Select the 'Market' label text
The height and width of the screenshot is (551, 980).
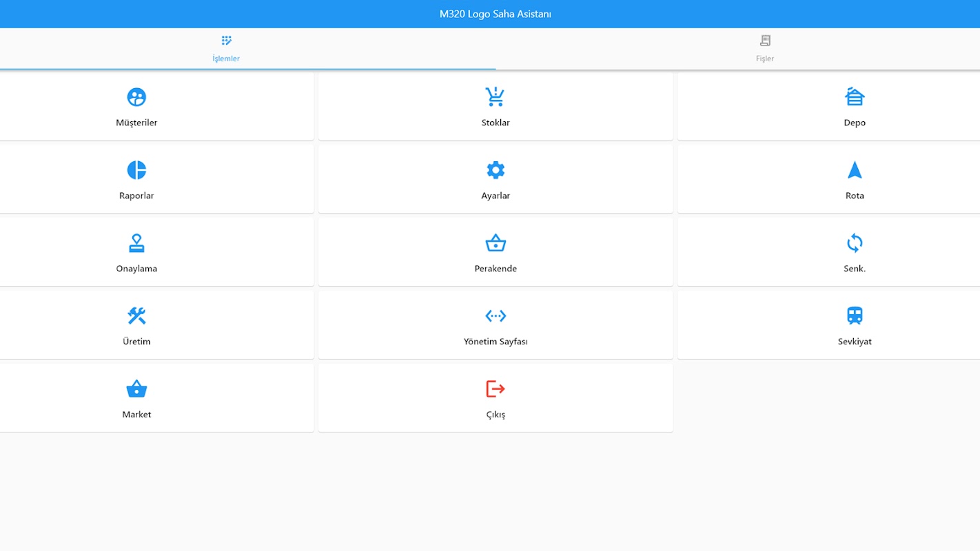(136, 415)
